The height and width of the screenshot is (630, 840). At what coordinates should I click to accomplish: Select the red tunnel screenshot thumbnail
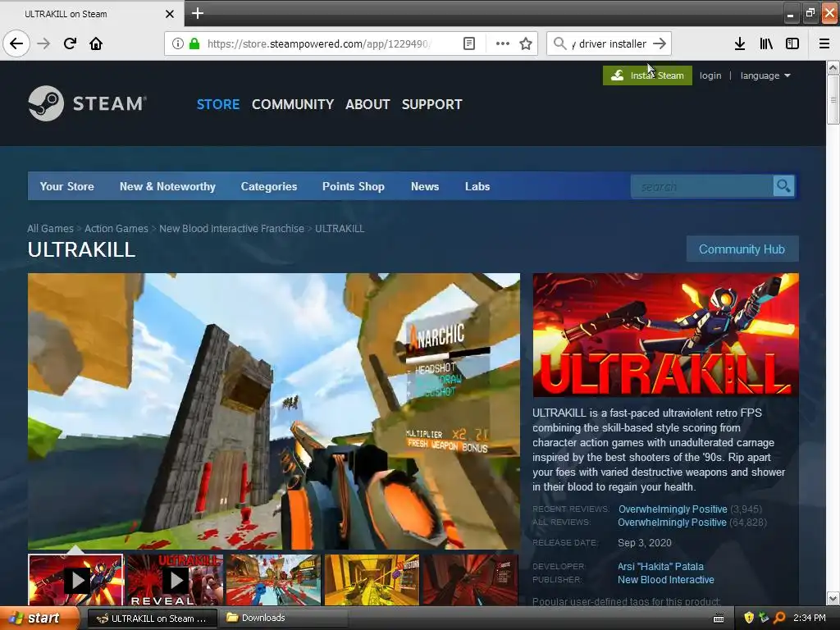point(471,580)
